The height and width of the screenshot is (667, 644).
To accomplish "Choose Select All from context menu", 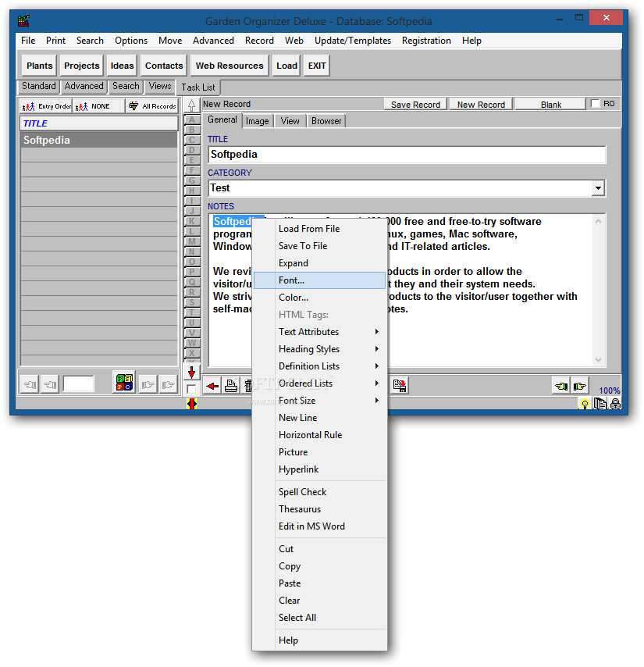I will point(319,618).
